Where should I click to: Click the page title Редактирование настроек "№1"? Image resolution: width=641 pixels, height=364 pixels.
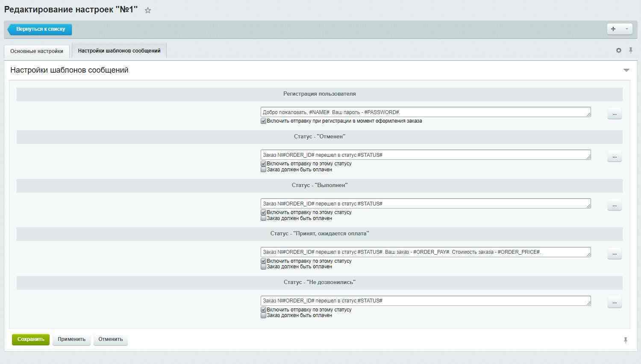pyautogui.click(x=71, y=9)
